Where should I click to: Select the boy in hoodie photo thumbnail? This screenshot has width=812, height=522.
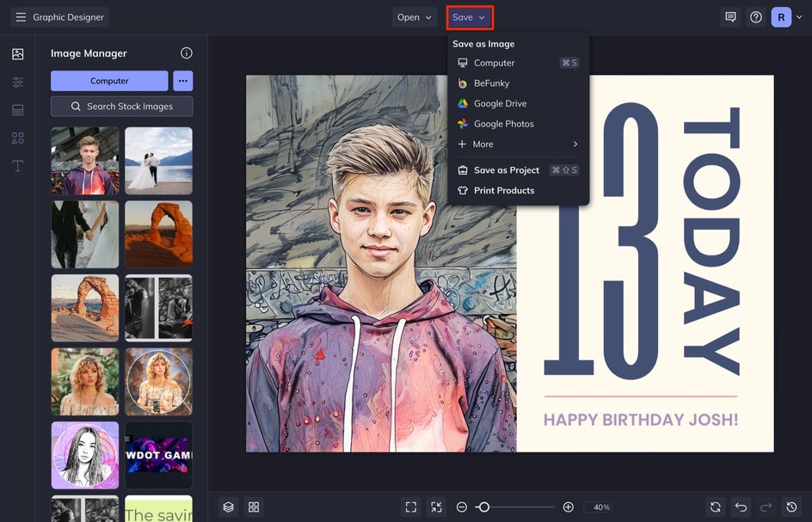point(85,161)
